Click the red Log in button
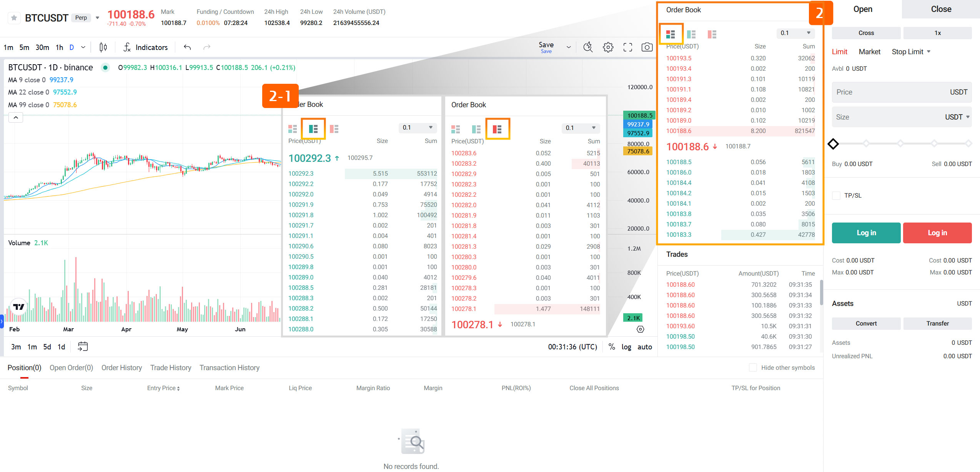 [937, 233]
